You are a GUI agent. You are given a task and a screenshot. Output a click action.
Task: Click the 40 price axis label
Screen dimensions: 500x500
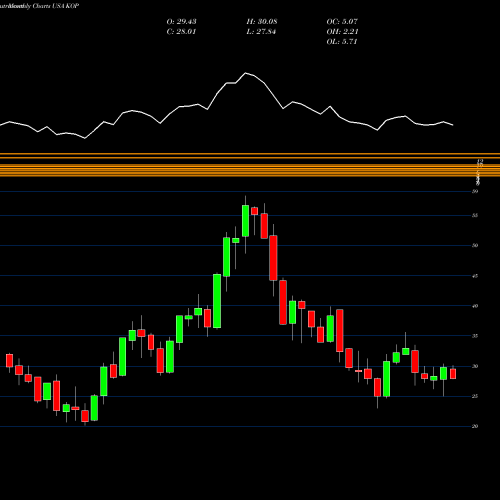pyautogui.click(x=475, y=306)
